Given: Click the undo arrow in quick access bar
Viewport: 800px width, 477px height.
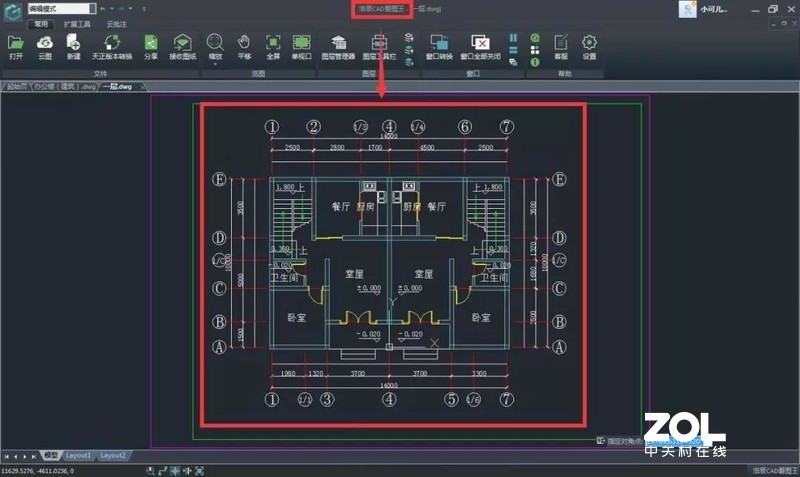Looking at the screenshot, I should [103, 9].
